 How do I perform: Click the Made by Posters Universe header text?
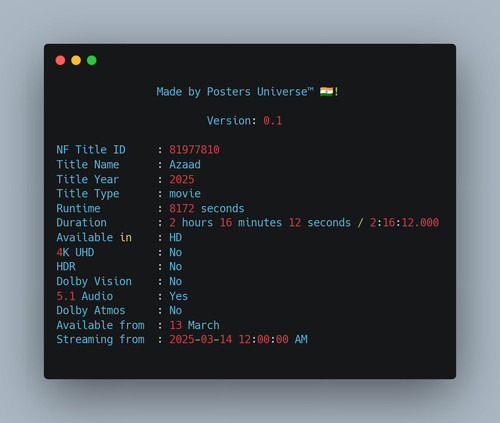[235, 92]
